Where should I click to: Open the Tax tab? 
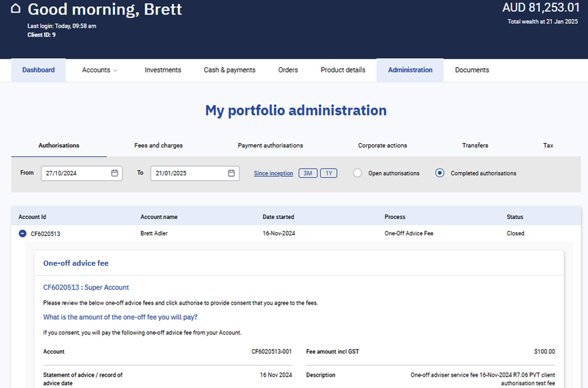[548, 145]
